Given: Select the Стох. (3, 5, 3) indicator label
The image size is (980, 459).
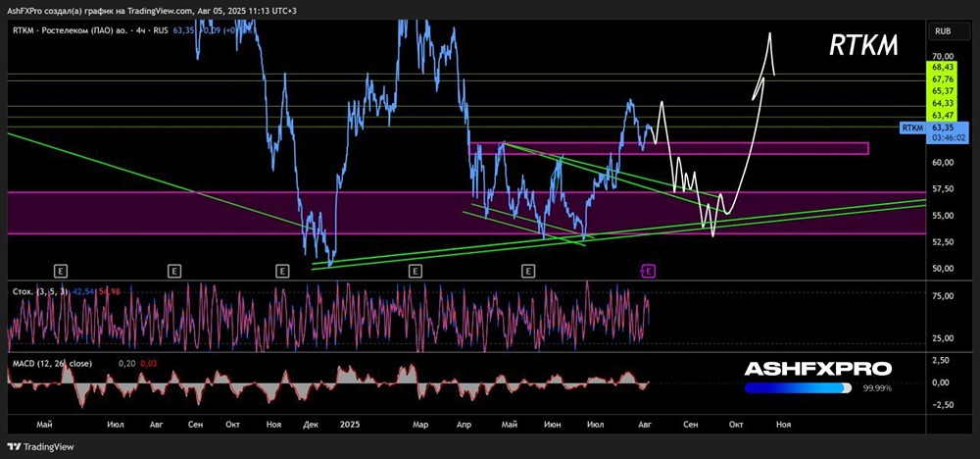Looking at the screenshot, I should (x=39, y=291).
